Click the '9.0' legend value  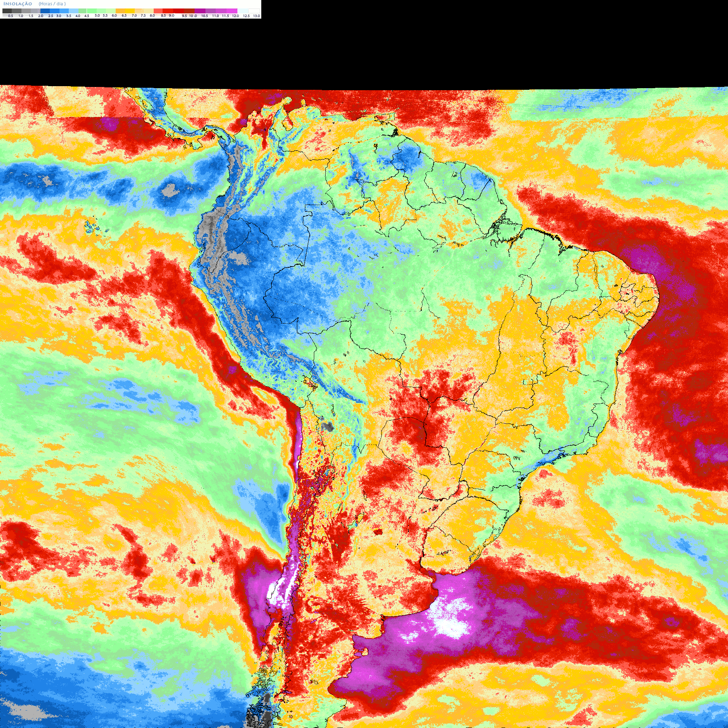171,15
